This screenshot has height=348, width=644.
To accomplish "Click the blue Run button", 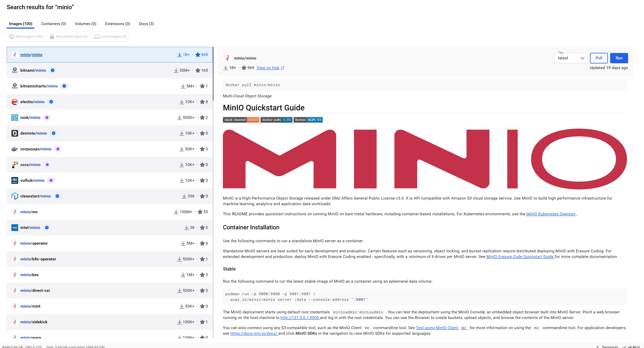I will point(619,58).
